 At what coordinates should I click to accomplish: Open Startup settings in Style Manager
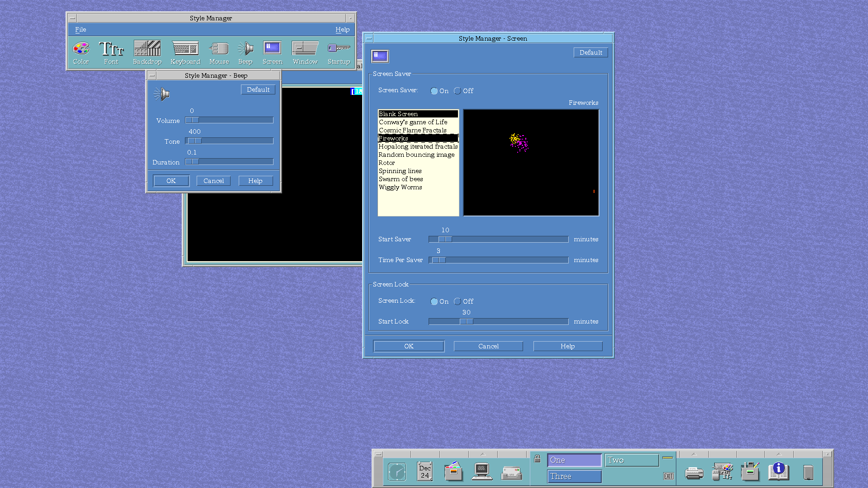pos(339,53)
